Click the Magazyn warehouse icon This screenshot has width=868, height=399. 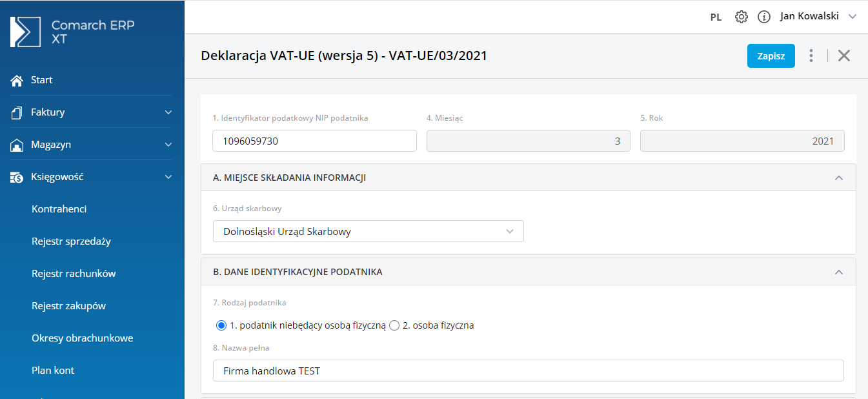[x=17, y=145]
